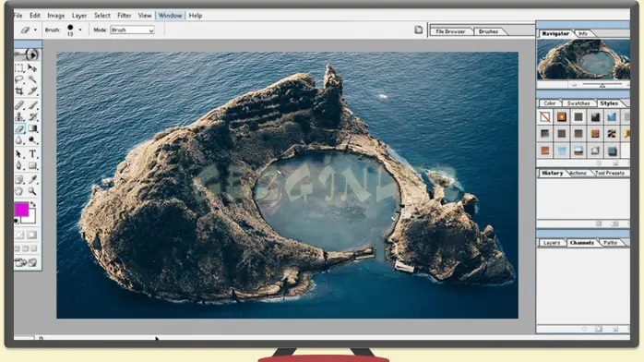The height and width of the screenshot is (362, 644).
Task: Open the File Browser tab
Action: (x=450, y=31)
